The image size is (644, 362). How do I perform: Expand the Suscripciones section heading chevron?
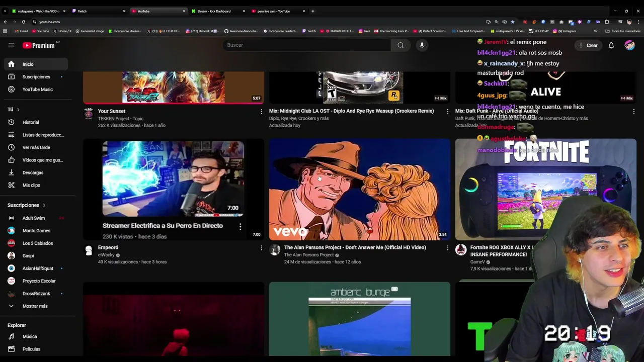[44, 205]
